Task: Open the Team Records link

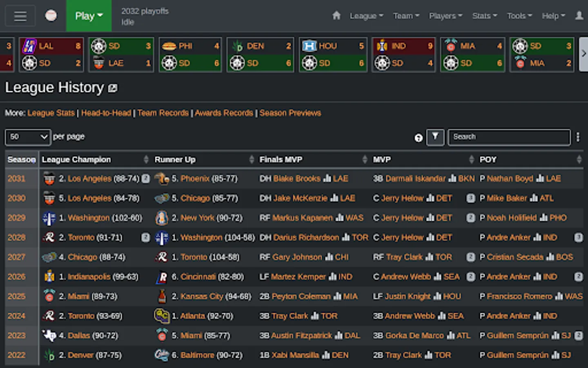Action: click(163, 113)
